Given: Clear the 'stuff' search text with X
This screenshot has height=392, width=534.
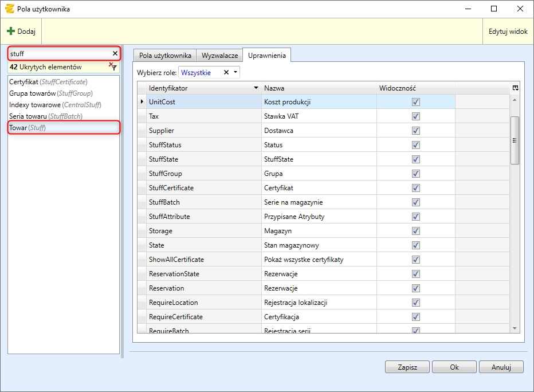Looking at the screenshot, I should 115,53.
